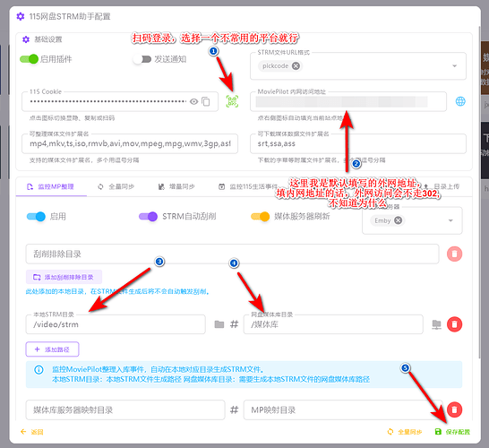Switch to the 监控115生活事件 tab
The height and width of the screenshot is (448, 489).
(248, 187)
